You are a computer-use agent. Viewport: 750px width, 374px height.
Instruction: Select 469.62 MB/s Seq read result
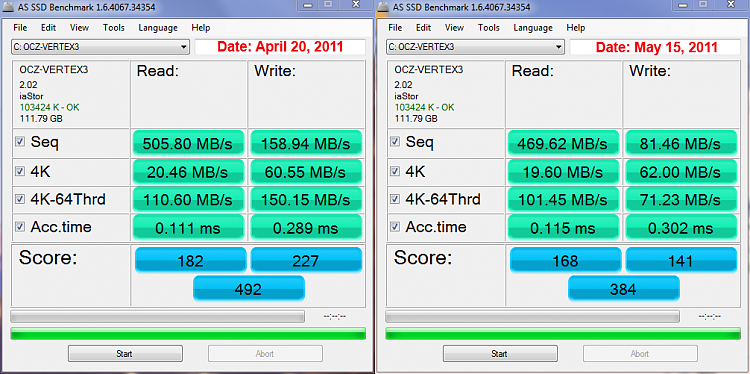[563, 143]
